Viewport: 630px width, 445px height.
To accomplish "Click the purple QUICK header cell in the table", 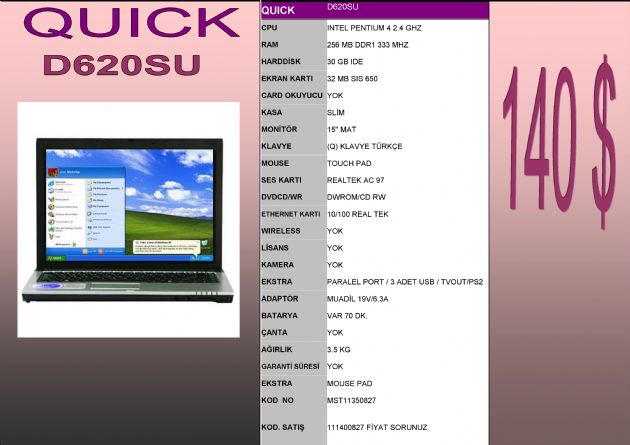I will [x=291, y=10].
